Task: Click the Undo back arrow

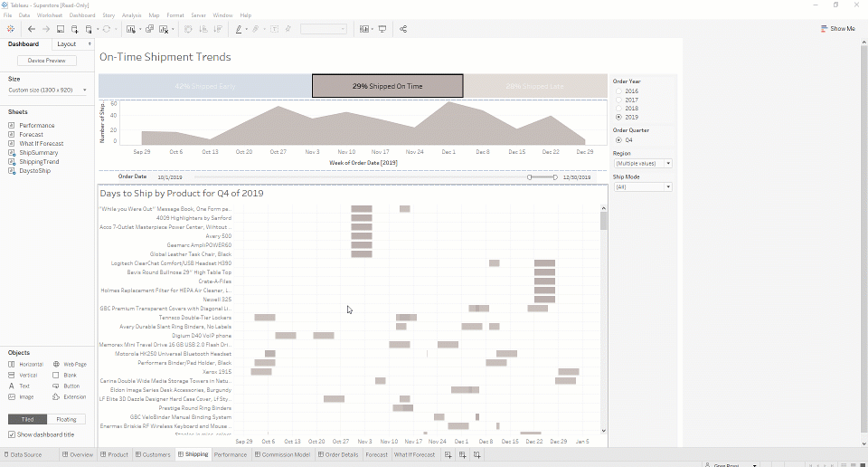Action: click(x=32, y=29)
